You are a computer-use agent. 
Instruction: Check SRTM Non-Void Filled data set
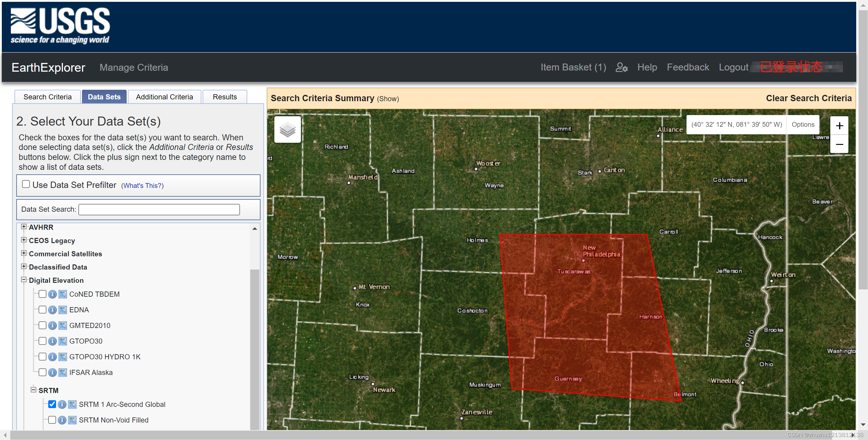click(52, 420)
